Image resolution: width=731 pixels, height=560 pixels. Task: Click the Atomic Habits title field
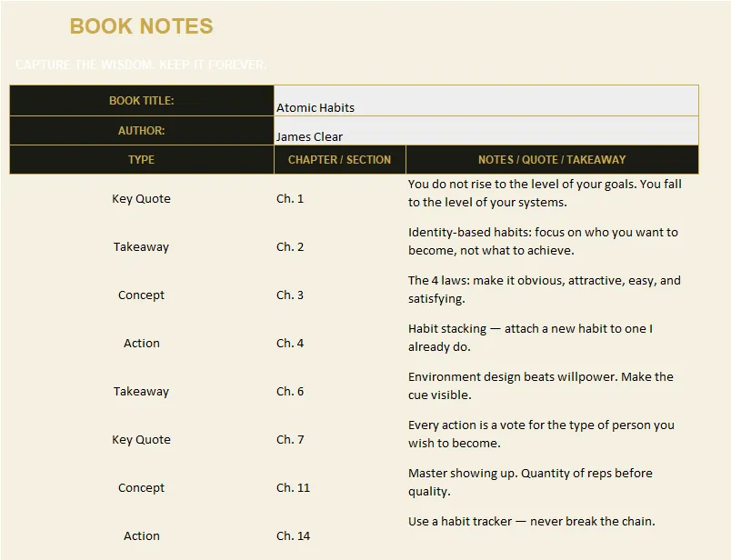486,101
